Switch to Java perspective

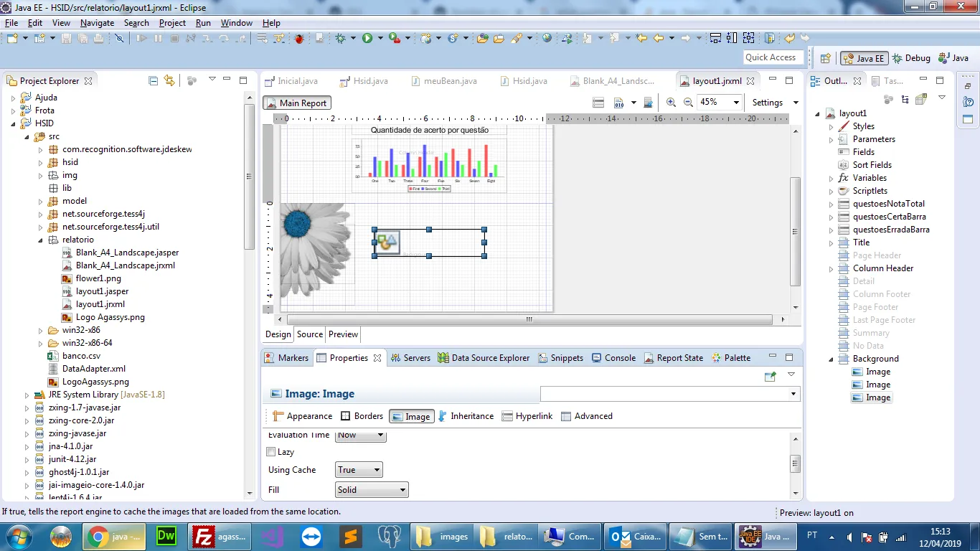[953, 58]
